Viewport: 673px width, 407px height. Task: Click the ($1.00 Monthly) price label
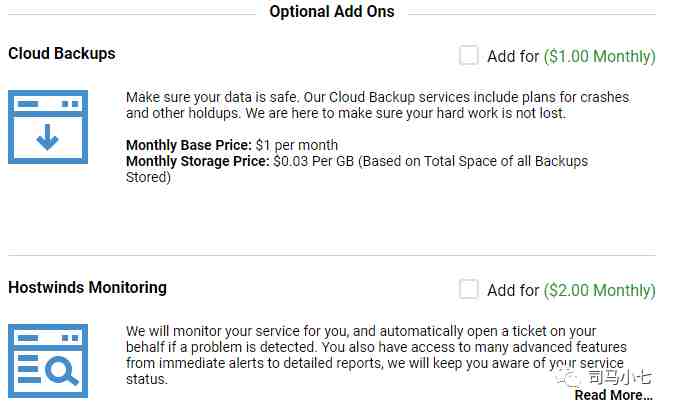(x=600, y=56)
